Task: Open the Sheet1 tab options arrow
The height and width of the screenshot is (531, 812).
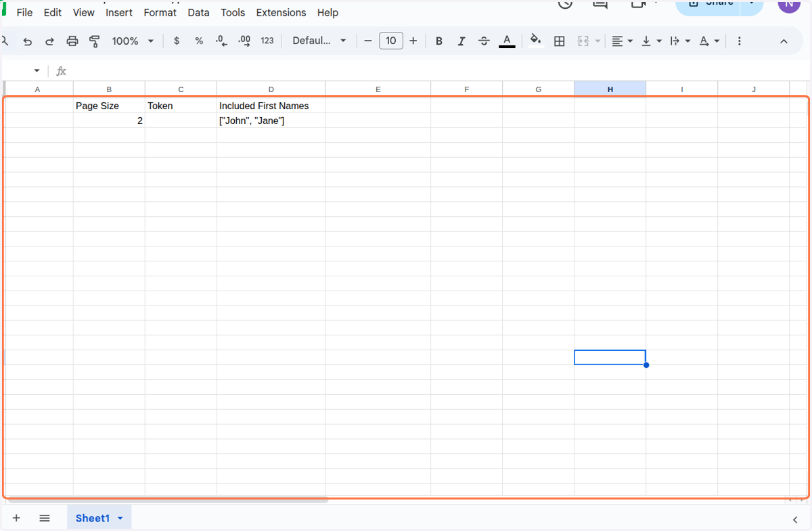Action: [120, 518]
